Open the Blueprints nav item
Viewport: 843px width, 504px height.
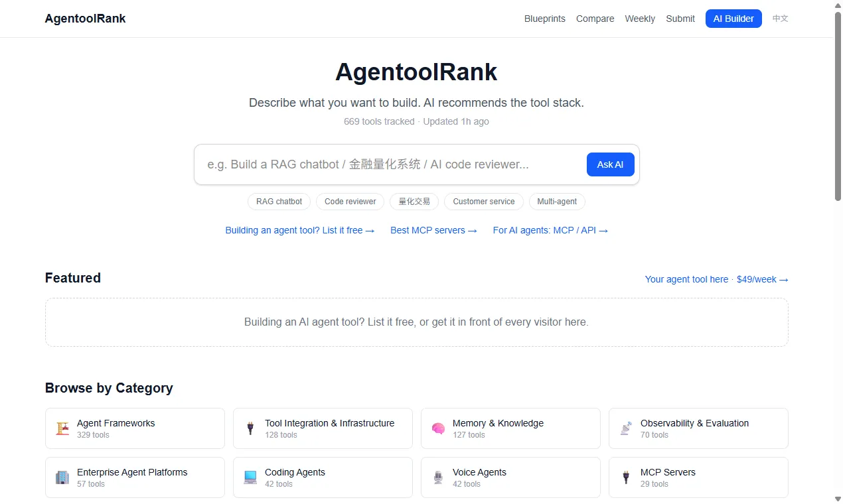coord(545,19)
